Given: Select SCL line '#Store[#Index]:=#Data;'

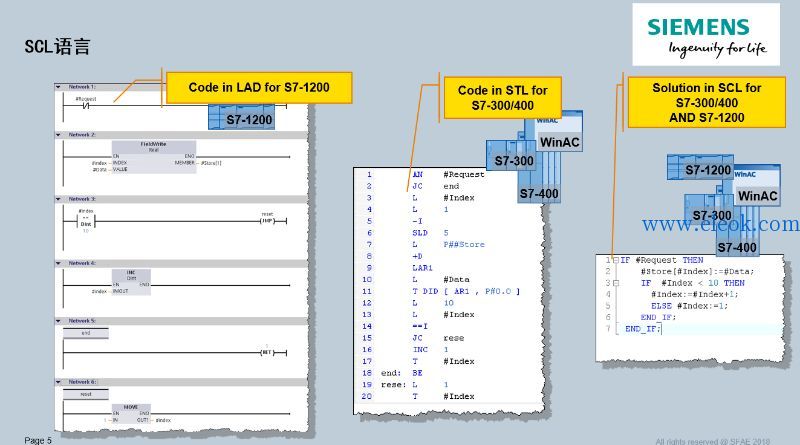Looking at the screenshot, I should coord(697,271).
